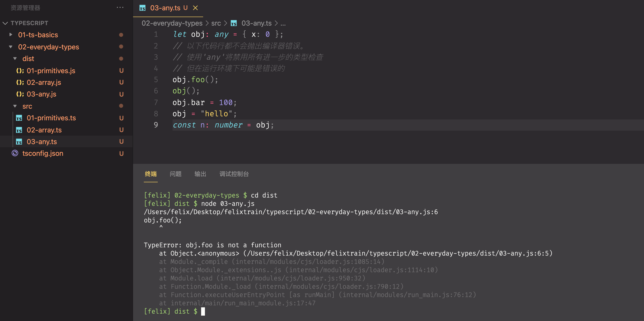This screenshot has height=321, width=644.
Task: Click src breadcrumb segment
Action: 216,23
